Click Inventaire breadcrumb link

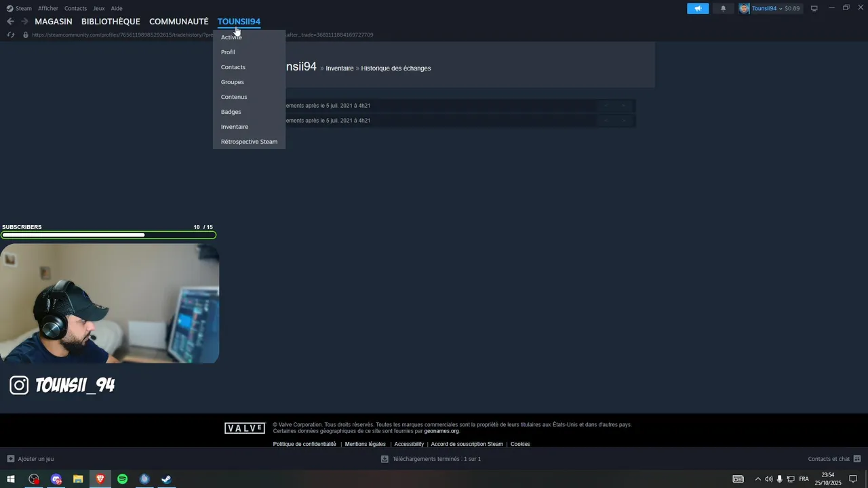click(340, 68)
